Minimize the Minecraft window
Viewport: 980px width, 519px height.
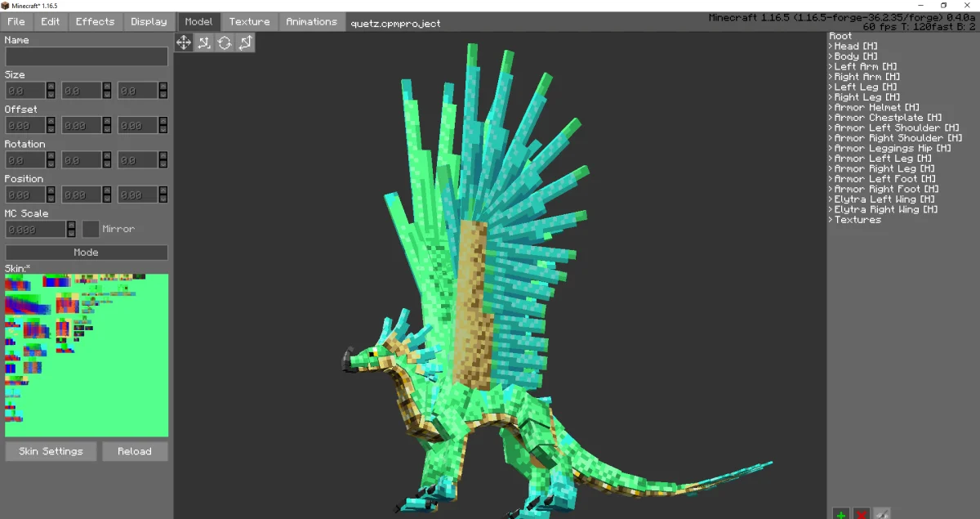click(x=920, y=6)
